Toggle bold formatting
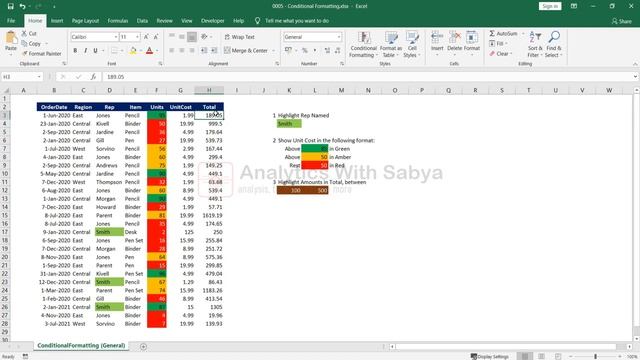The width and height of the screenshot is (640, 360). 75,51
